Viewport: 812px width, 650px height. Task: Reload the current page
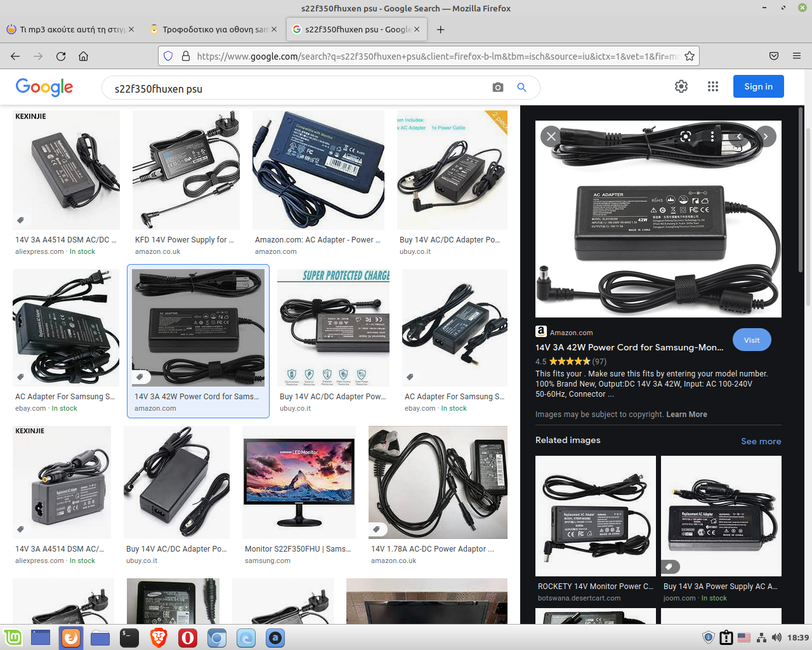61,56
